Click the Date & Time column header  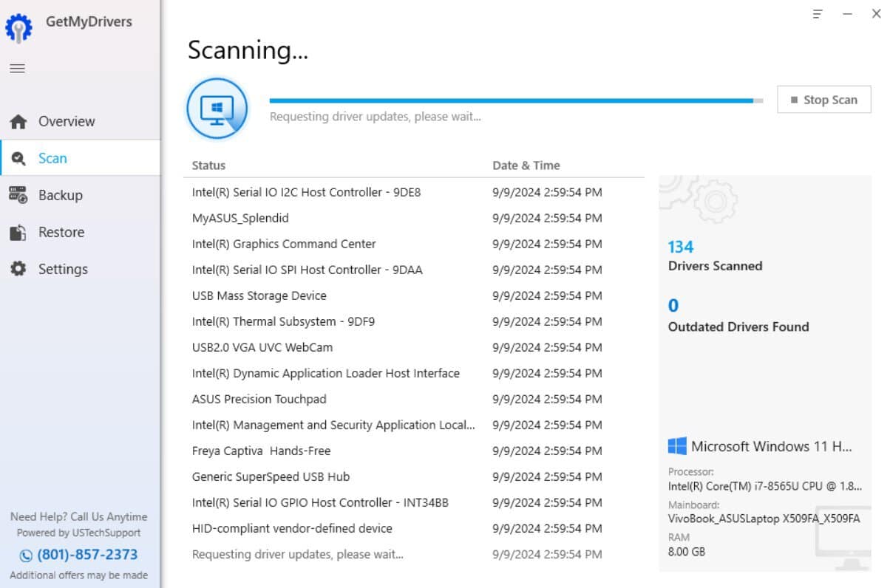click(526, 165)
